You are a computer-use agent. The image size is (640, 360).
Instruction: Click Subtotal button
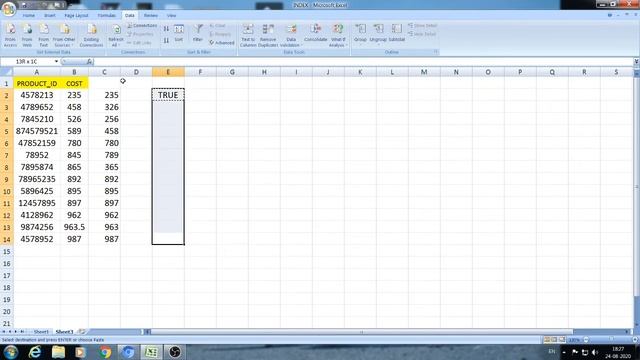[396, 33]
